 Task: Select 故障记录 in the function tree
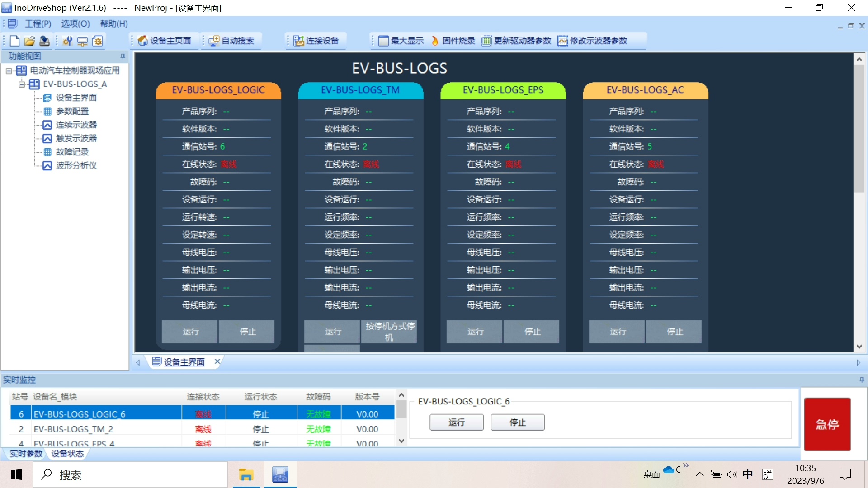tap(72, 152)
